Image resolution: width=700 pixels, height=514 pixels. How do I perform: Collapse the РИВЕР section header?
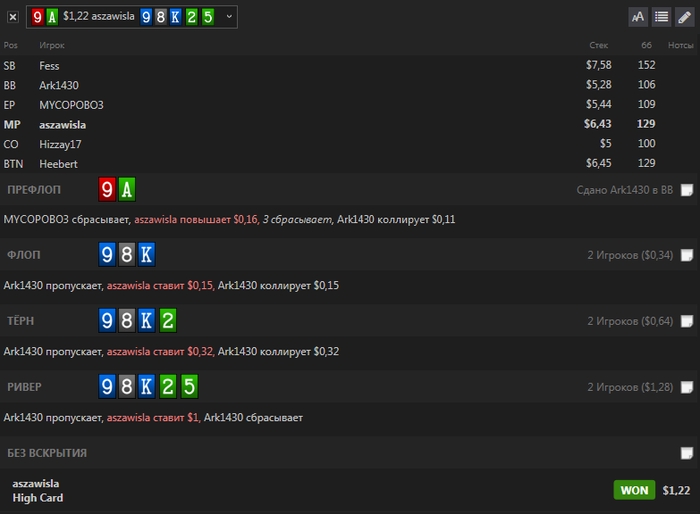pyautogui.click(x=24, y=387)
